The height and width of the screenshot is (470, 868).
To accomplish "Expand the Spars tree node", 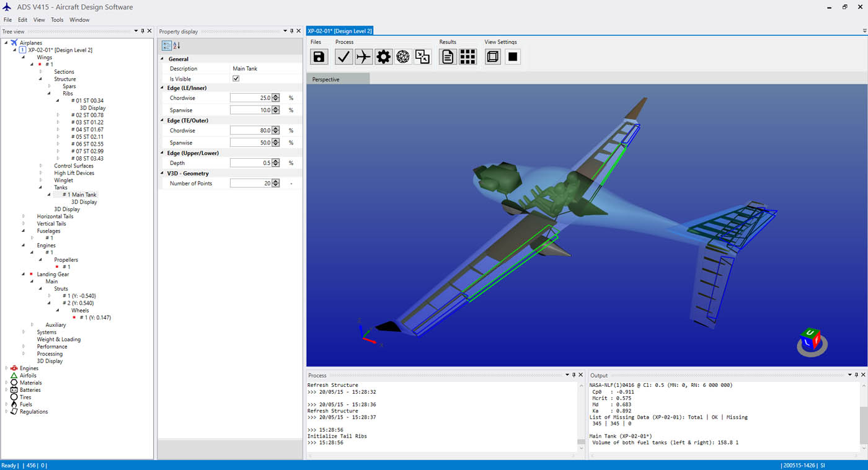I will [x=50, y=86].
